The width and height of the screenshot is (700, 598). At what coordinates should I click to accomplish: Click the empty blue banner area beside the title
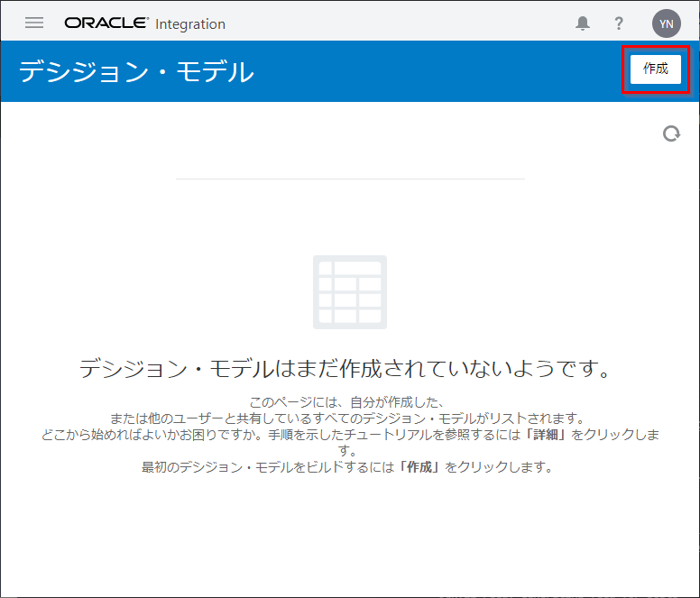pos(433,71)
